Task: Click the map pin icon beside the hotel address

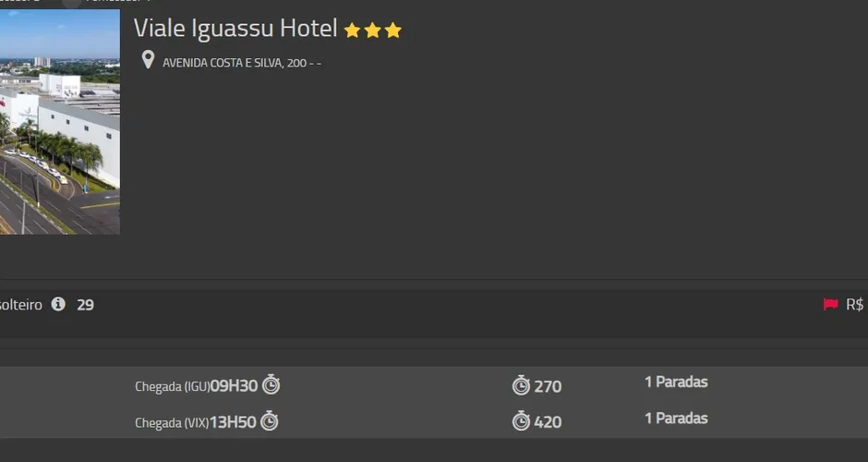Action: click(148, 61)
